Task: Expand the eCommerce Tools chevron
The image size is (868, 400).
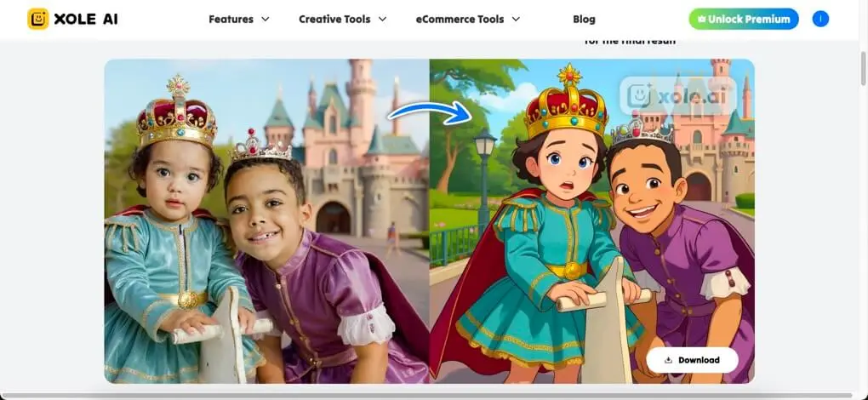Action: click(x=516, y=19)
